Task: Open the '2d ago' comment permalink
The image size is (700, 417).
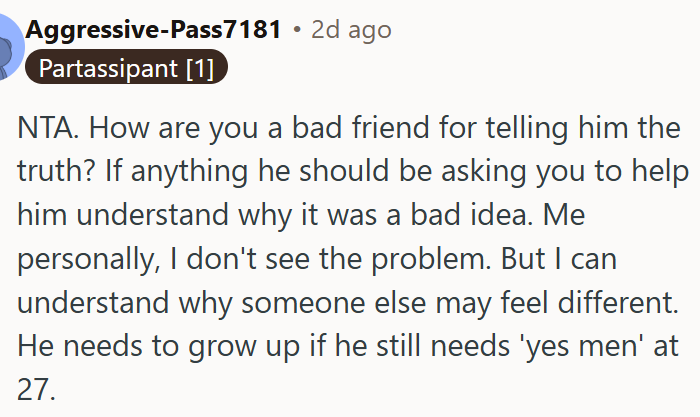Action: [351, 30]
